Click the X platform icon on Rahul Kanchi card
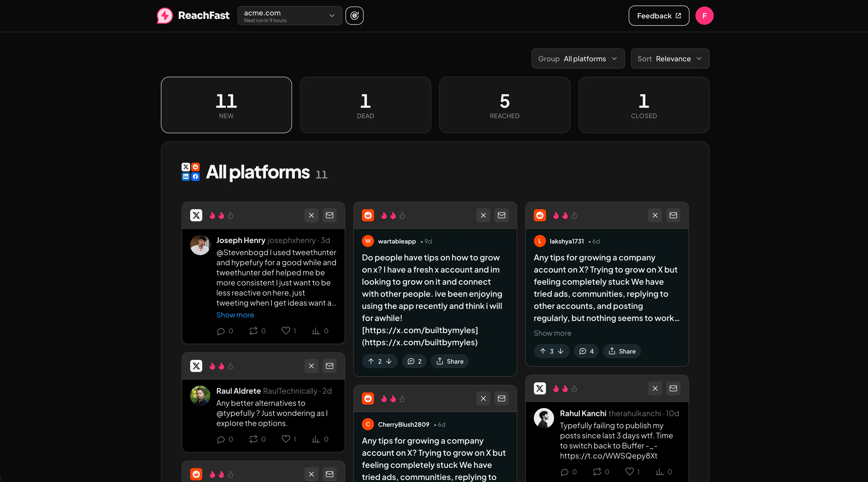 540,389
